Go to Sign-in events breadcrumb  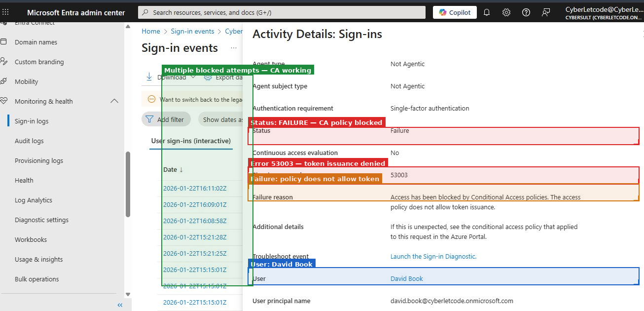(192, 31)
